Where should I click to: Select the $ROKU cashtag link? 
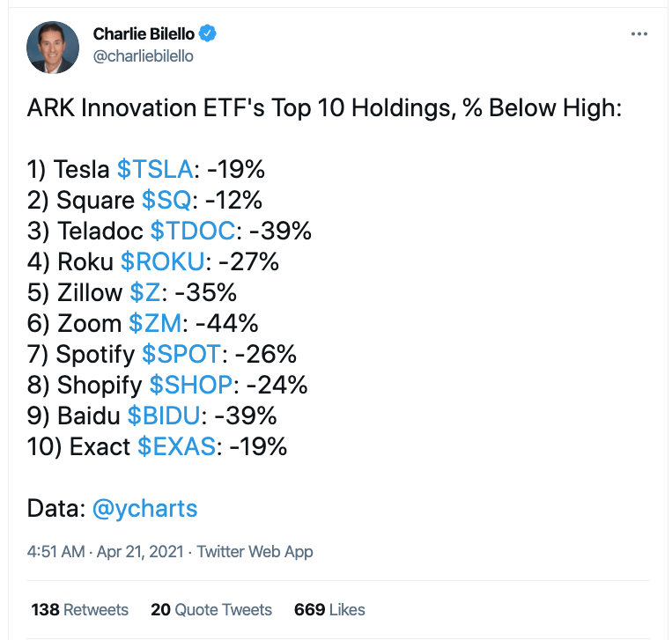(x=162, y=261)
